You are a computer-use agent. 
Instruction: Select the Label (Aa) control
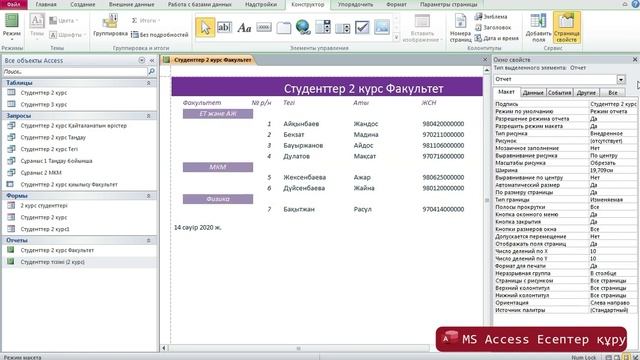(x=244, y=27)
